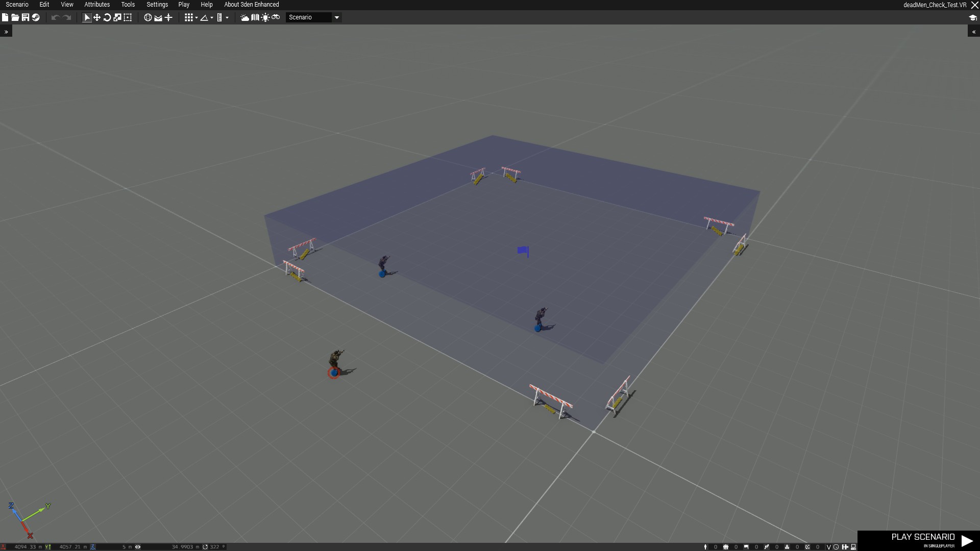980x551 pixels.
Task: Select the Move widget tool
Action: [x=97, y=17]
